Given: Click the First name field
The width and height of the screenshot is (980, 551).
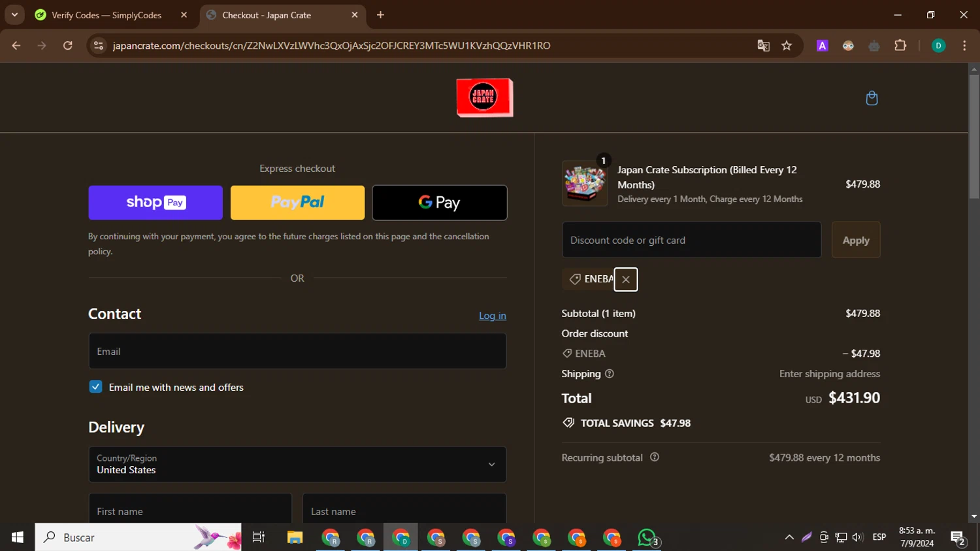Looking at the screenshot, I should 190,509.
